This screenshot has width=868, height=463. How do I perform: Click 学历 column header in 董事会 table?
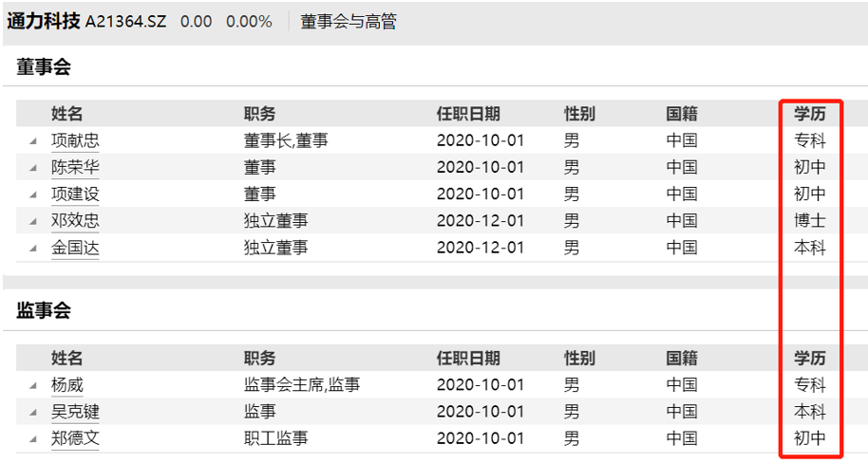click(x=810, y=114)
